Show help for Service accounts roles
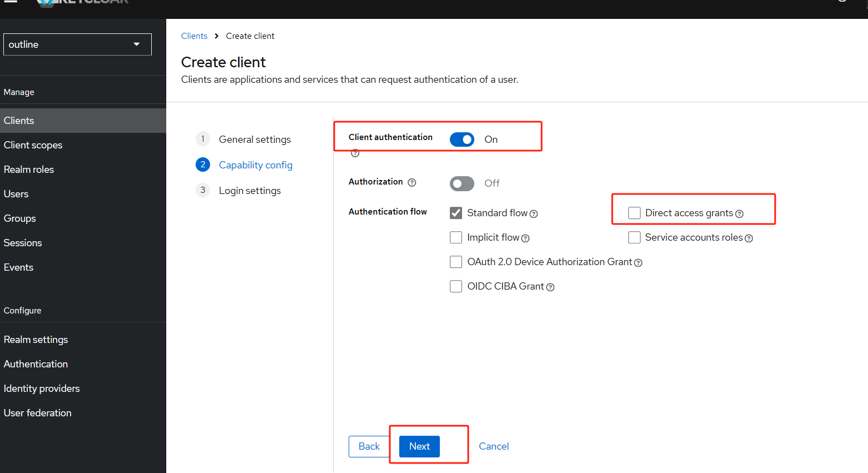This screenshot has height=473, width=868. (749, 238)
